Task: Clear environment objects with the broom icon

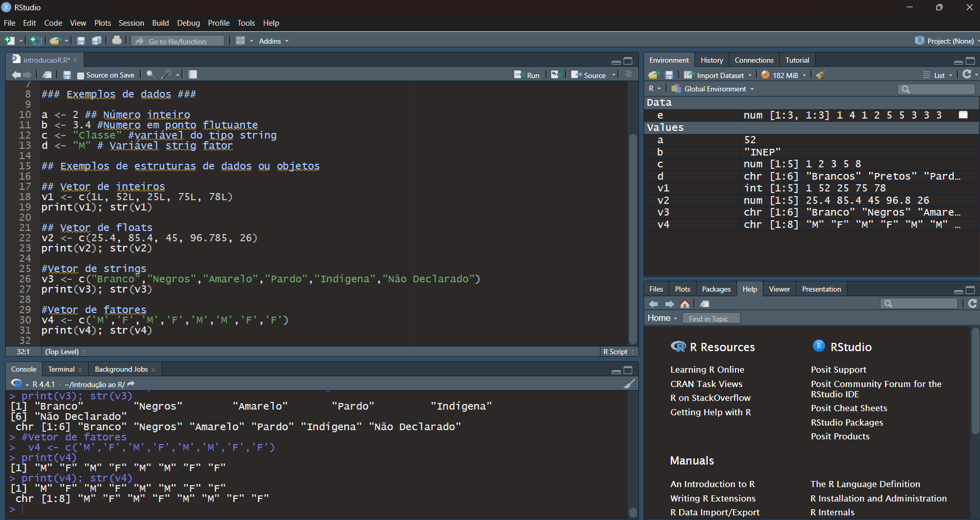Action: [821, 75]
